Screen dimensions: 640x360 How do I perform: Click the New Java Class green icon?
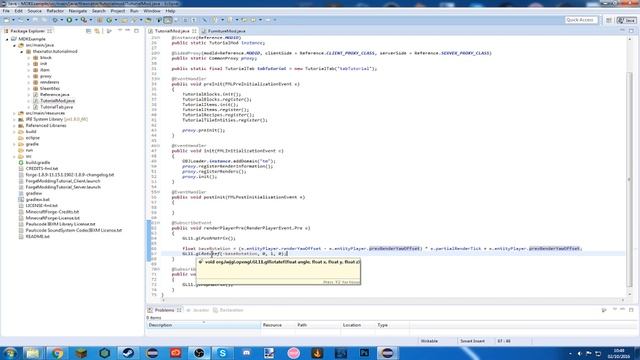(x=109, y=20)
